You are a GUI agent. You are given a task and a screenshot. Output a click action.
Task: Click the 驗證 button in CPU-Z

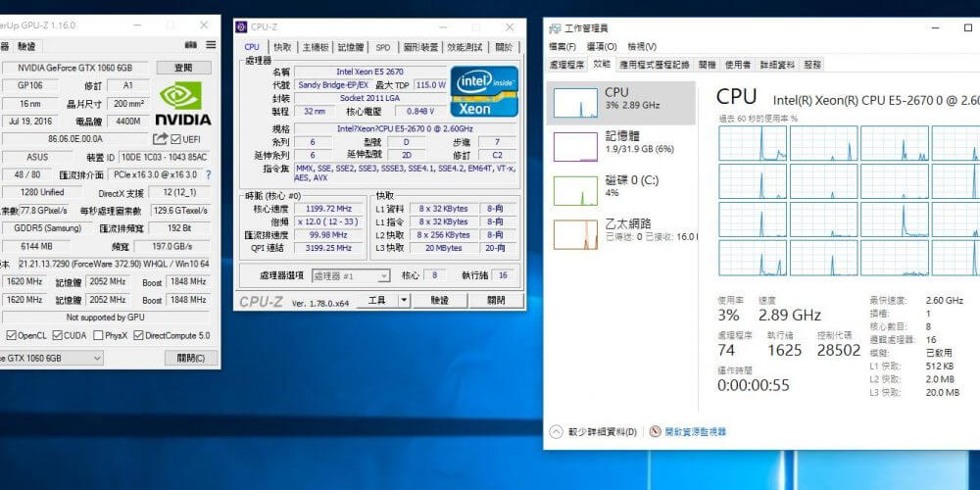[439, 301]
